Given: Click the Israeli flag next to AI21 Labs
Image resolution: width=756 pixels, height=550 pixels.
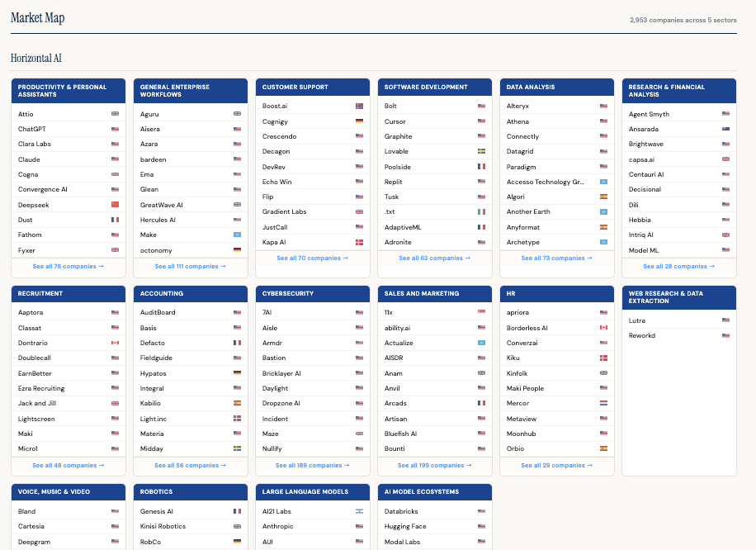Looking at the screenshot, I should pos(358,510).
